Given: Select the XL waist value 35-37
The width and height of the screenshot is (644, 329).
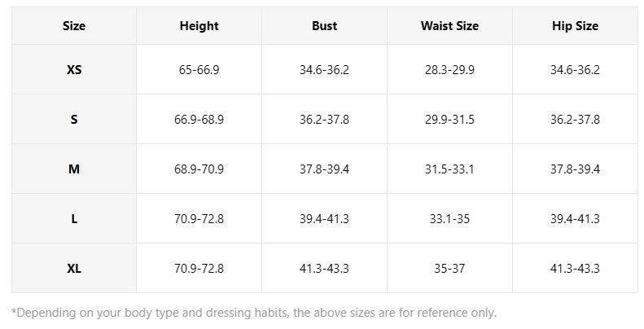Looking at the screenshot, I should click(449, 268).
